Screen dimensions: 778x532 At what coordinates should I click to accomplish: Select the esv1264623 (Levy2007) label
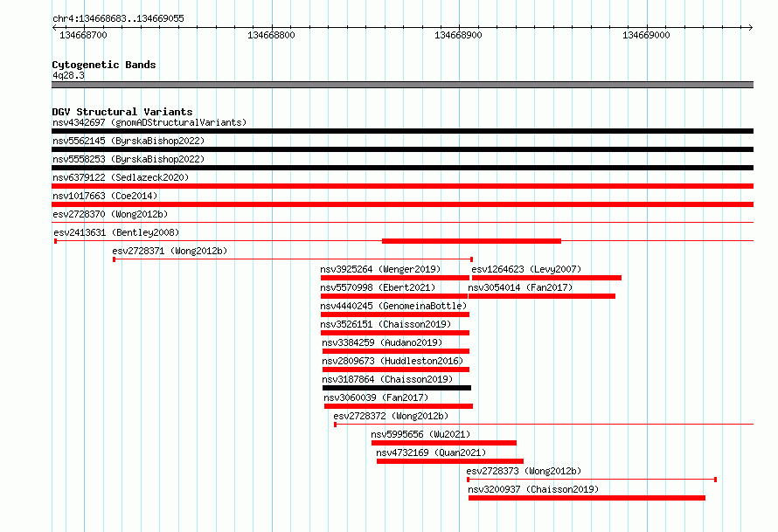(x=526, y=269)
